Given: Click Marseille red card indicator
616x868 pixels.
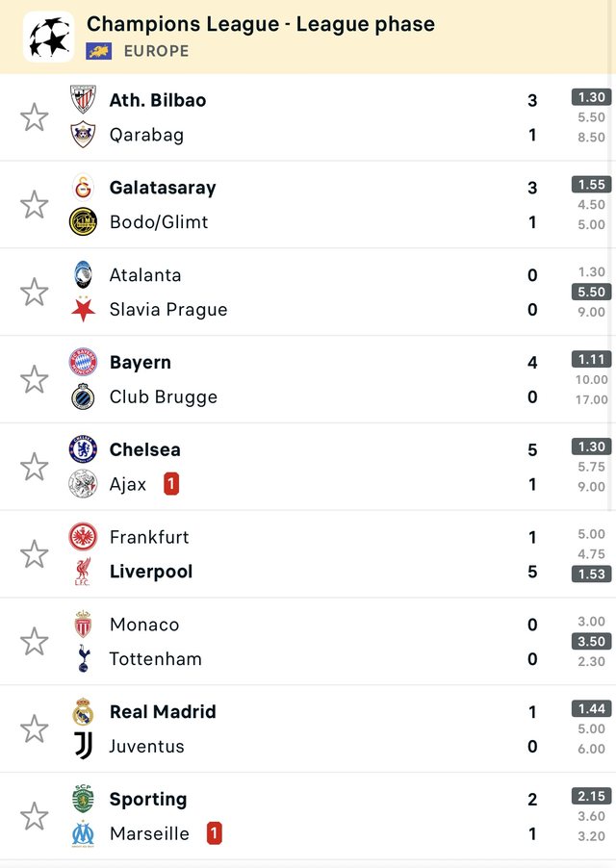Looking at the screenshot, I should (x=215, y=833).
